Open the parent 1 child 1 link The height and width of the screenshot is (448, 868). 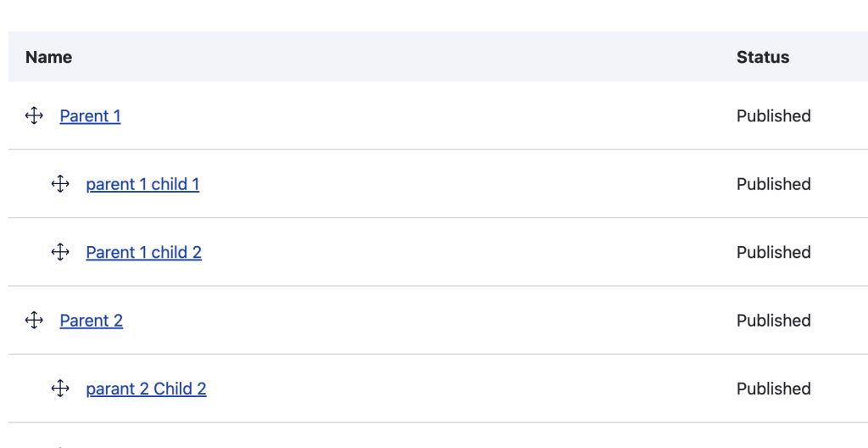click(142, 184)
